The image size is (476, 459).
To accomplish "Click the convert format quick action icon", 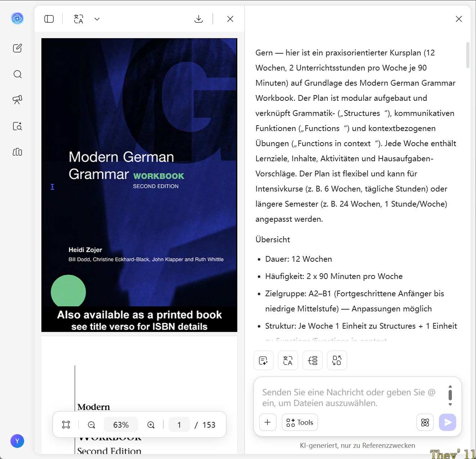I will coord(337,360).
